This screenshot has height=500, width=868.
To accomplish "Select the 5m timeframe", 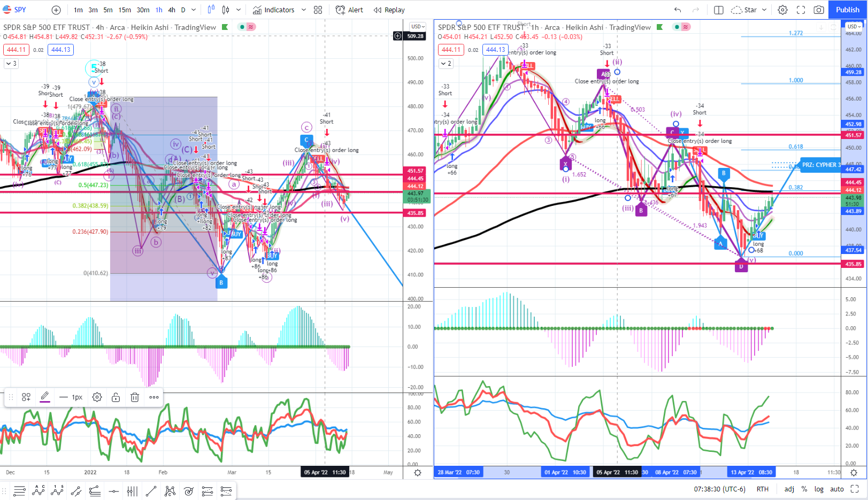I will point(108,10).
